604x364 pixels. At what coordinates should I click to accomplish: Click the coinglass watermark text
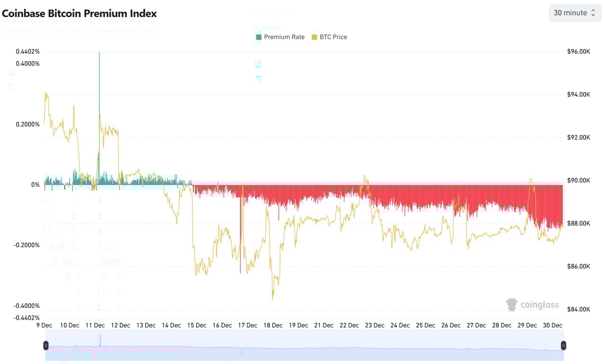[x=539, y=305]
